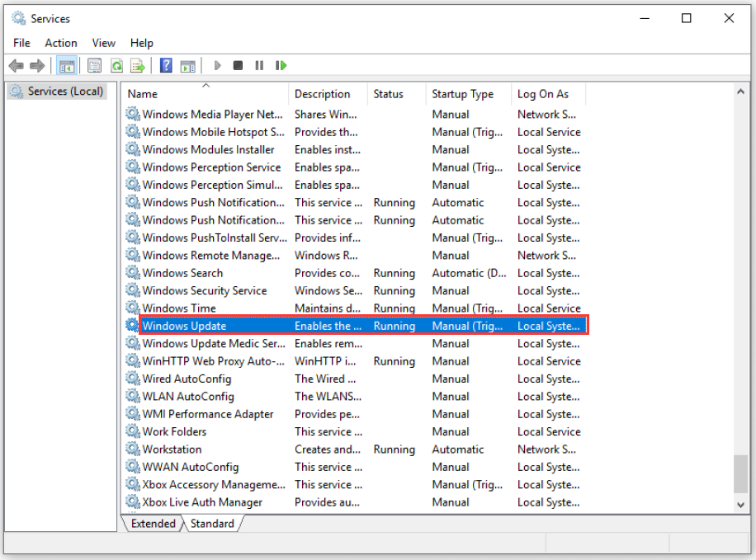Click 'Maintains d...' description of Windows Time
The image size is (756, 560).
pyautogui.click(x=328, y=308)
